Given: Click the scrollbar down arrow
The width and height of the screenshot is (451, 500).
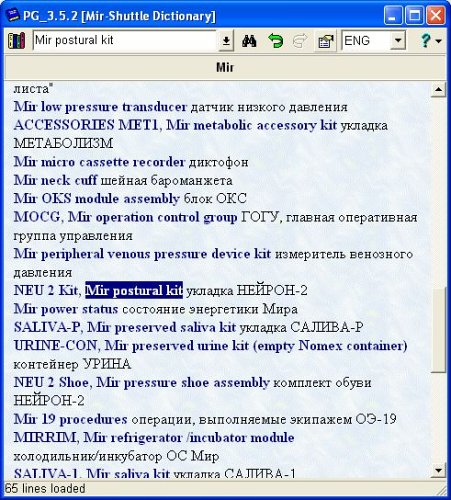Looking at the screenshot, I should pos(438,471).
